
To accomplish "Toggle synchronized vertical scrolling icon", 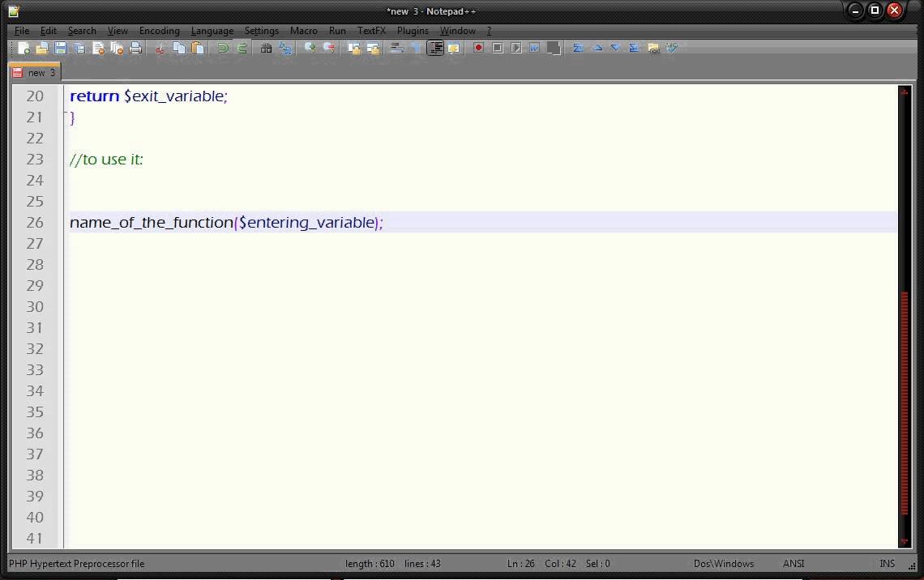I will pos(353,49).
